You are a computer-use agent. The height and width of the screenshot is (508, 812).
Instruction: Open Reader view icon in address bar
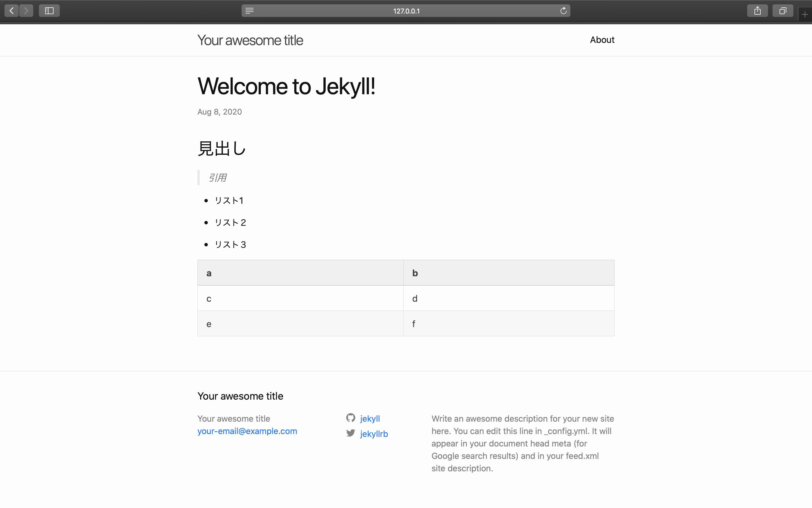tap(249, 11)
